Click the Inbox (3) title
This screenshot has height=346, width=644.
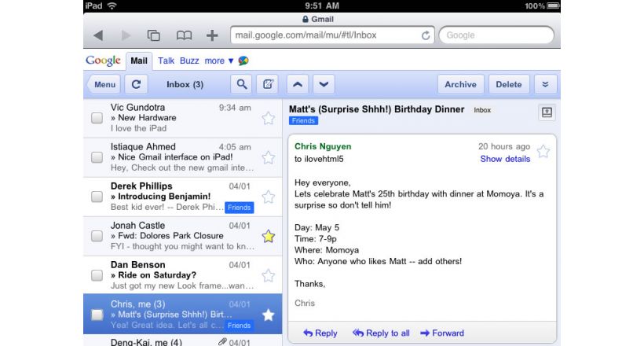click(185, 84)
